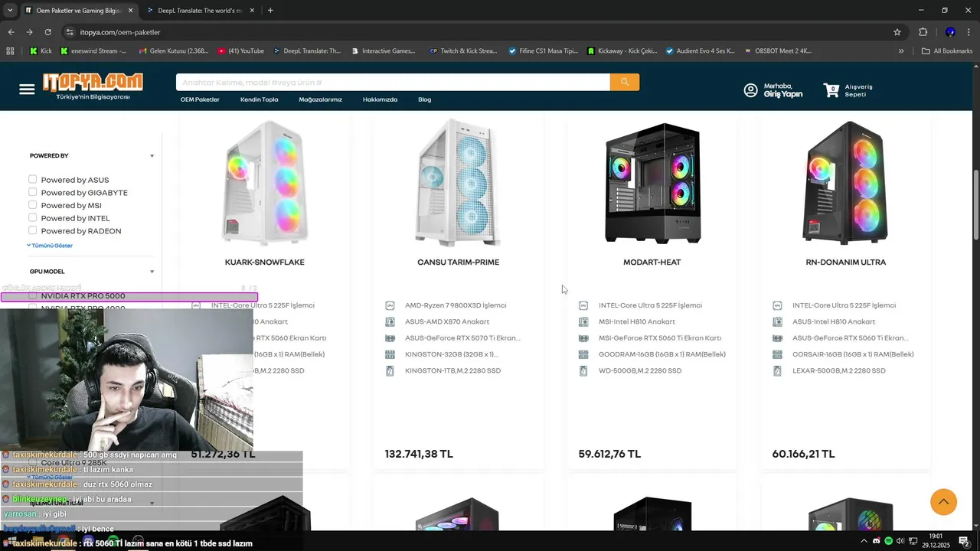Expand Tümünü Göster under Powered By
The height and width of the screenshot is (551, 980).
pos(50,246)
